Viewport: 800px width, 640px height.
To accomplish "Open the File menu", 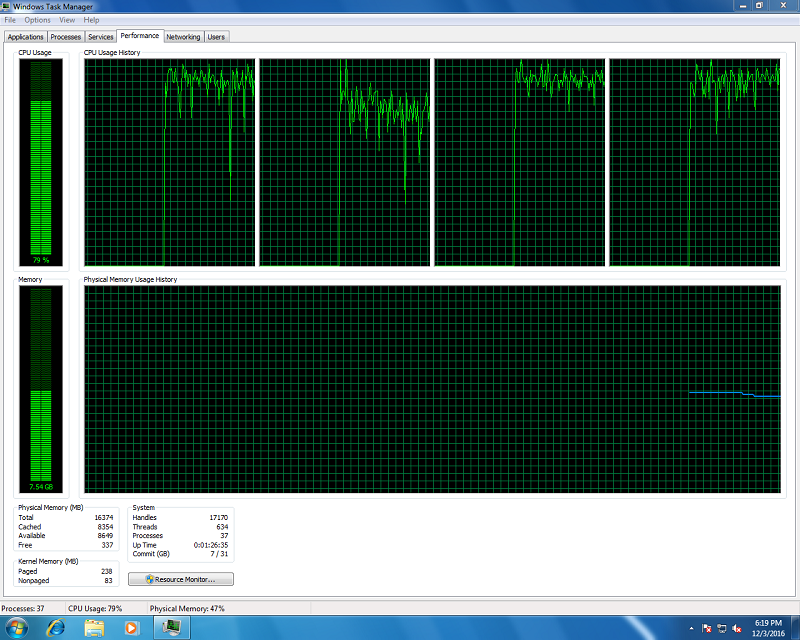I will (x=10, y=20).
